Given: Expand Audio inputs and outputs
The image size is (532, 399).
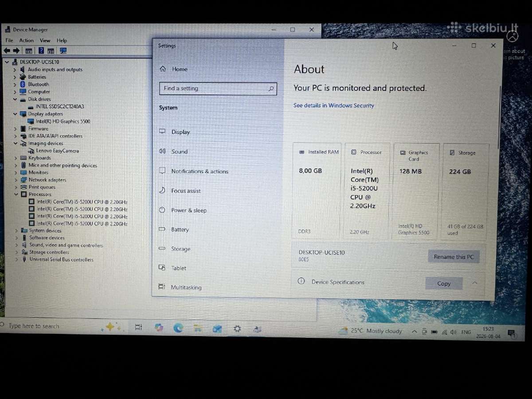Looking at the screenshot, I should pos(15,70).
